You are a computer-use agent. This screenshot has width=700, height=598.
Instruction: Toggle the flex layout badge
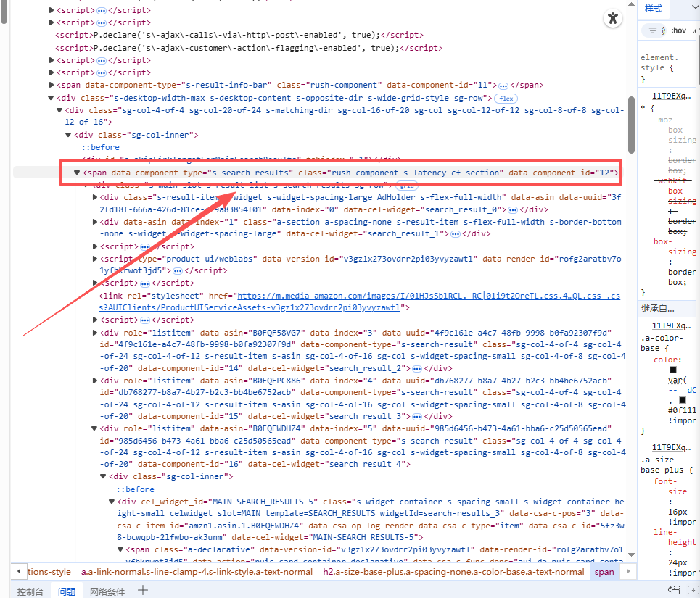(x=506, y=99)
